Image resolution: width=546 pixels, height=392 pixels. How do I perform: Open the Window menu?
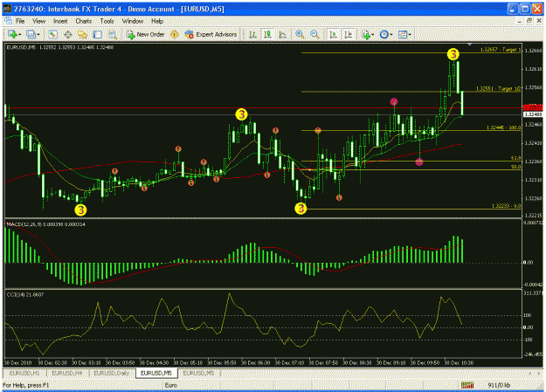tap(133, 21)
